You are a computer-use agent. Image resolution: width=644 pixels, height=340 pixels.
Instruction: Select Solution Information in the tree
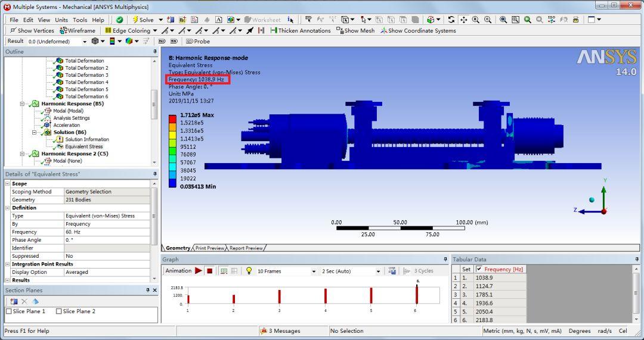(x=87, y=139)
